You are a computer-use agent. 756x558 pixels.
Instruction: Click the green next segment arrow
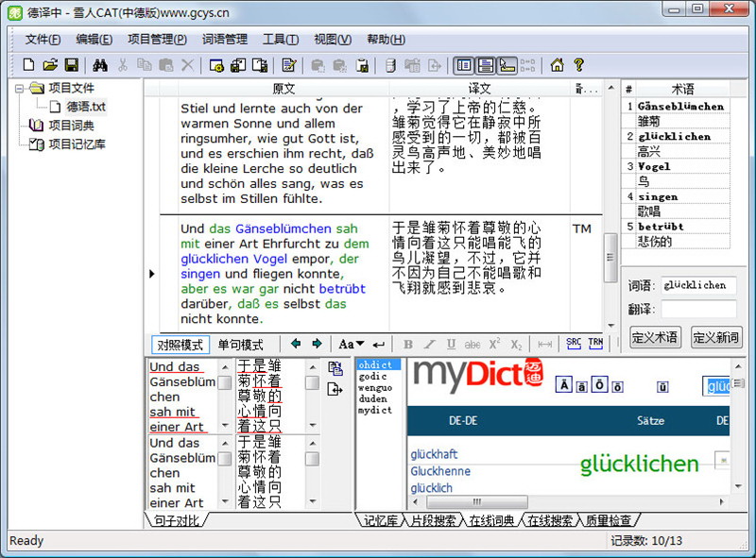point(317,345)
